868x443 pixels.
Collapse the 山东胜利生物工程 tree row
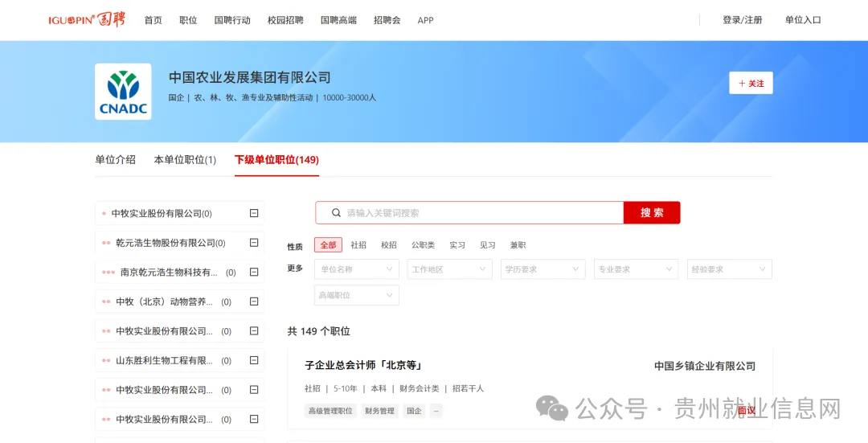click(254, 360)
